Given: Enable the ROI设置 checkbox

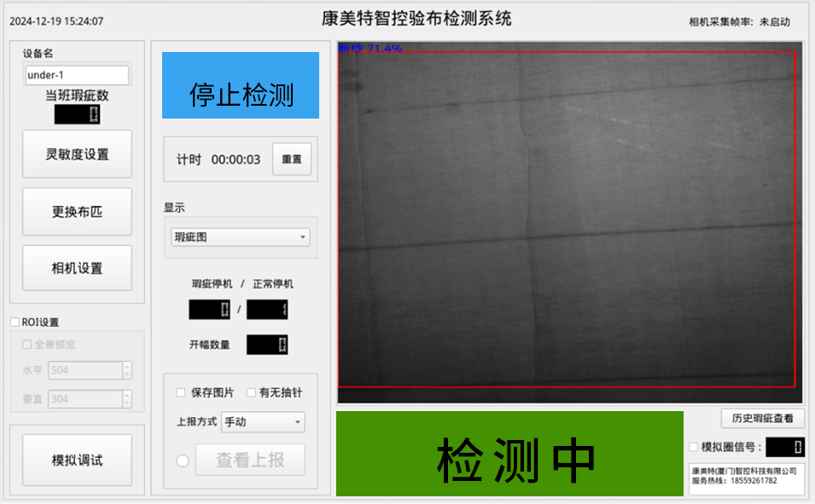Looking at the screenshot, I should coord(15,321).
